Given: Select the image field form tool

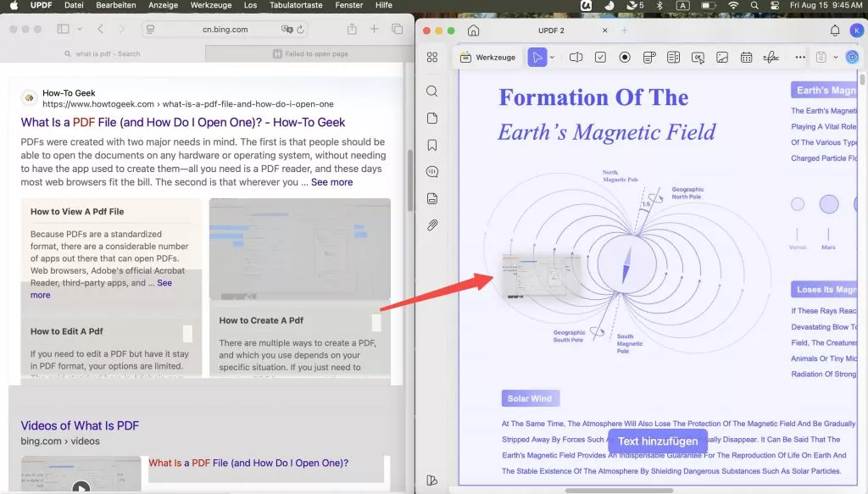Looking at the screenshot, I should 722,58.
